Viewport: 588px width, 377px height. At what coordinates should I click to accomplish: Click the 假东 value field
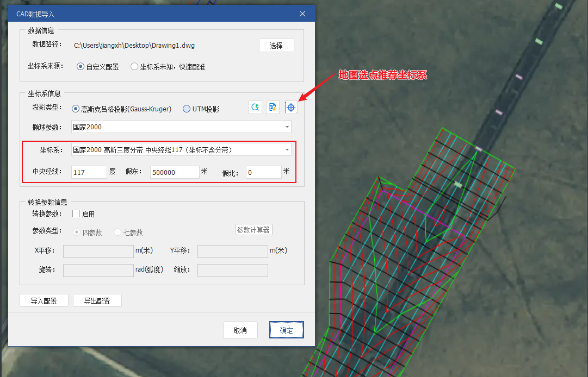175,172
